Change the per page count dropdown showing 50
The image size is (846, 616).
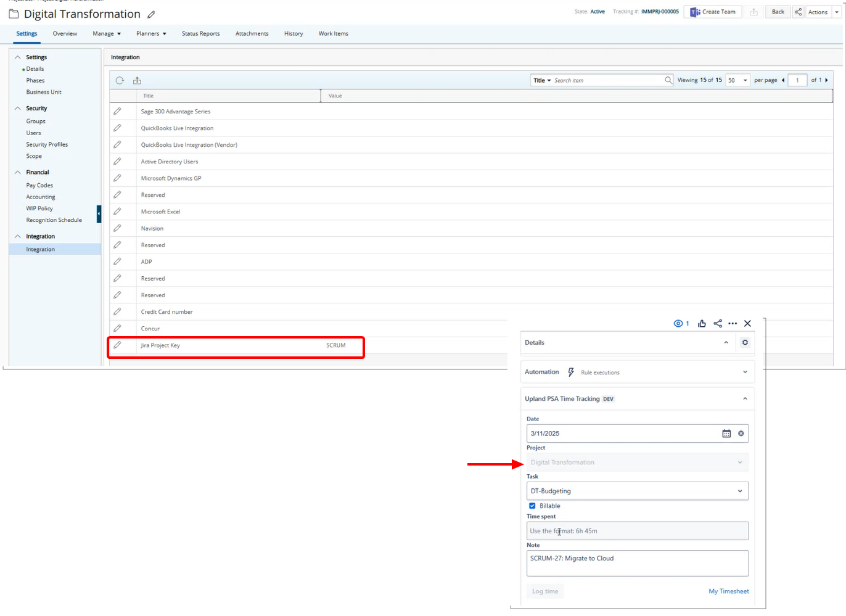[737, 80]
